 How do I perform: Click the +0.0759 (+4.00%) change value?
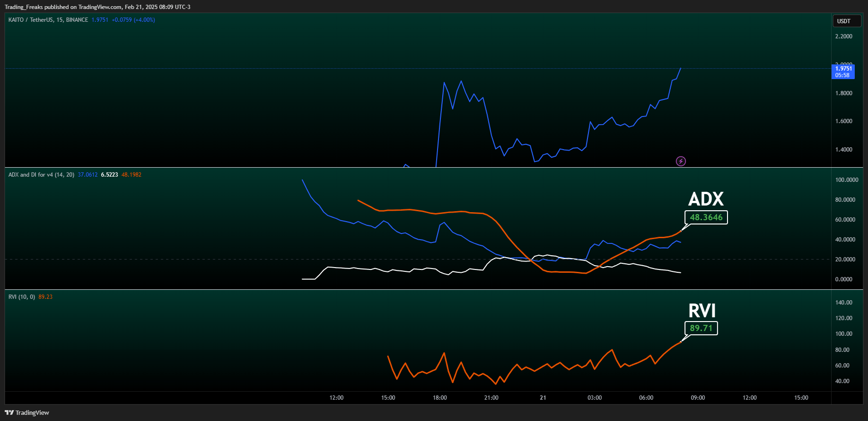(133, 20)
